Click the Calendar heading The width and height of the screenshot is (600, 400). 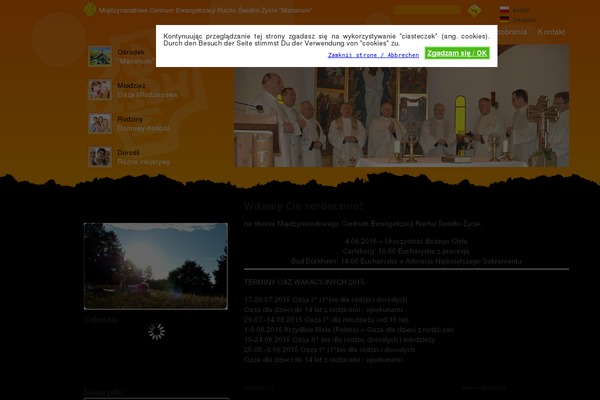point(101,320)
